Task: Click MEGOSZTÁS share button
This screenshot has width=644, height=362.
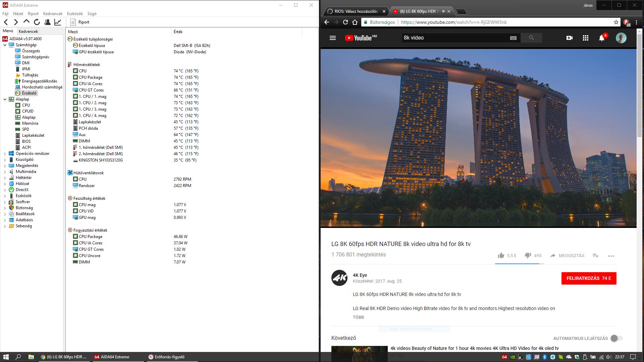Action: (567, 255)
